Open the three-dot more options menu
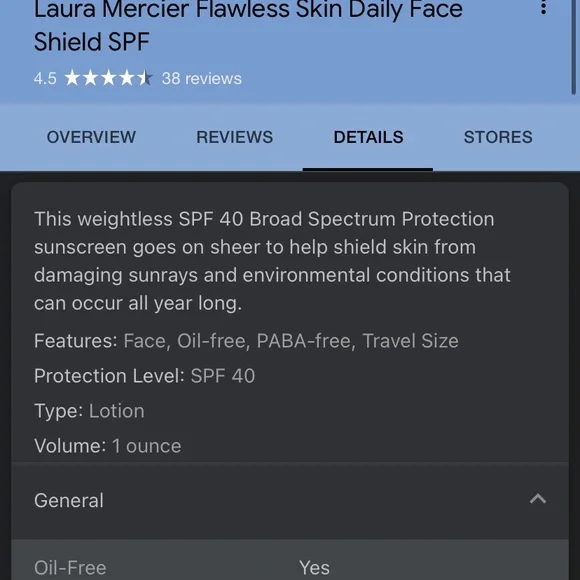580x580 pixels. (543, 7)
